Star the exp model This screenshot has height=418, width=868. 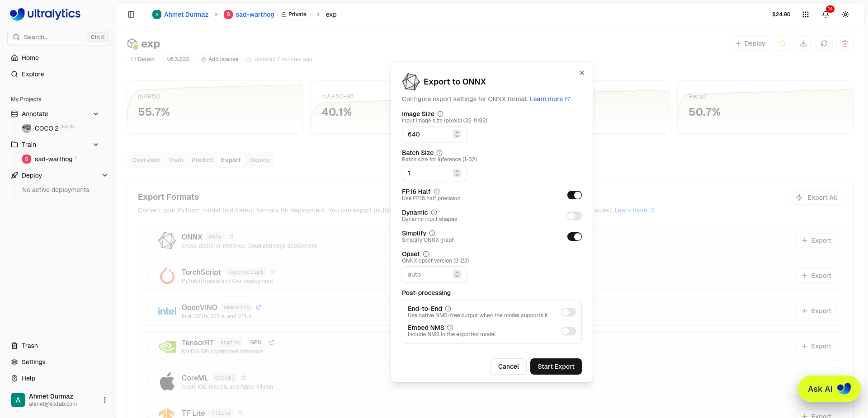click(x=783, y=43)
